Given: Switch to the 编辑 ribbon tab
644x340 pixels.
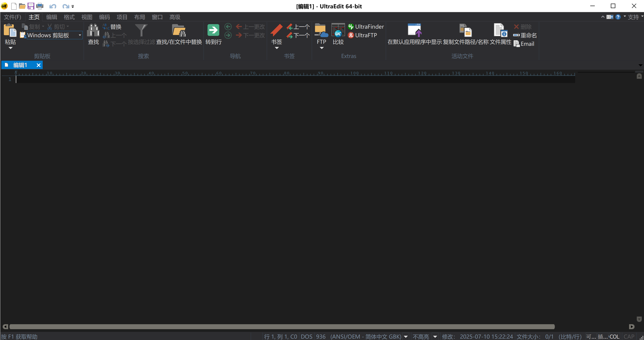Looking at the screenshot, I should tap(51, 17).
